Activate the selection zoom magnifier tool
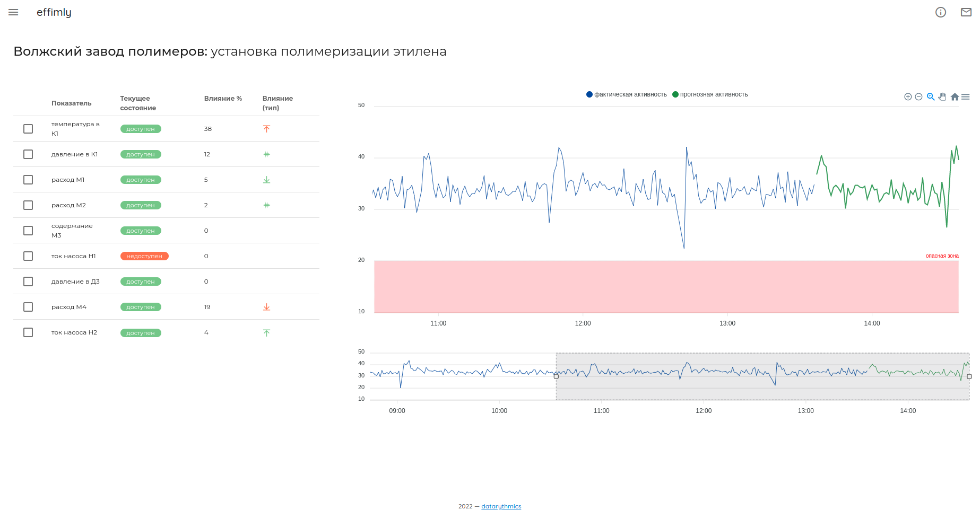Image resolution: width=980 pixels, height=519 pixels. click(930, 96)
